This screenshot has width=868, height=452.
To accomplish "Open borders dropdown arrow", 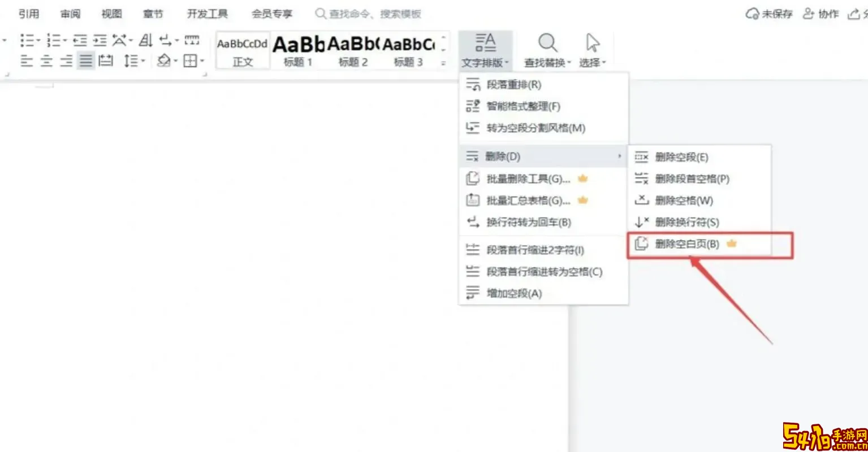I will pyautogui.click(x=202, y=60).
